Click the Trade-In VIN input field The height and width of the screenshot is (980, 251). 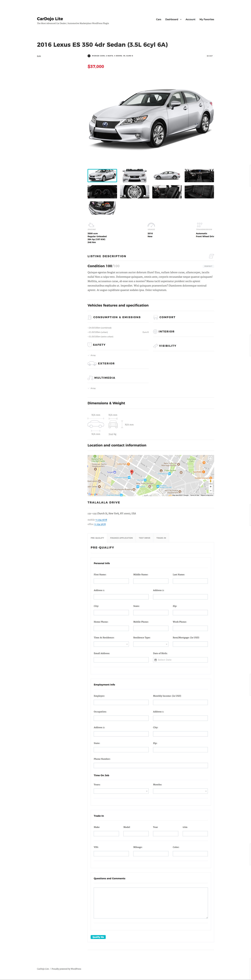111,854
